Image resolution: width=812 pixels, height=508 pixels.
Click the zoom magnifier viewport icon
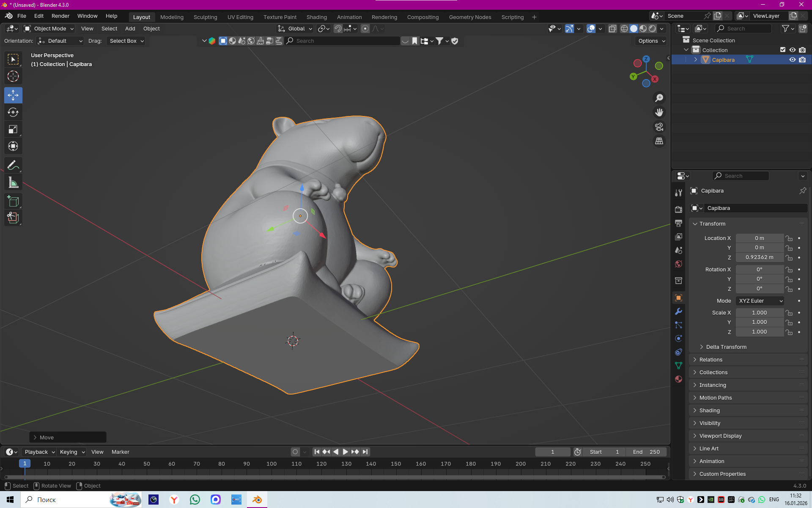(659, 98)
